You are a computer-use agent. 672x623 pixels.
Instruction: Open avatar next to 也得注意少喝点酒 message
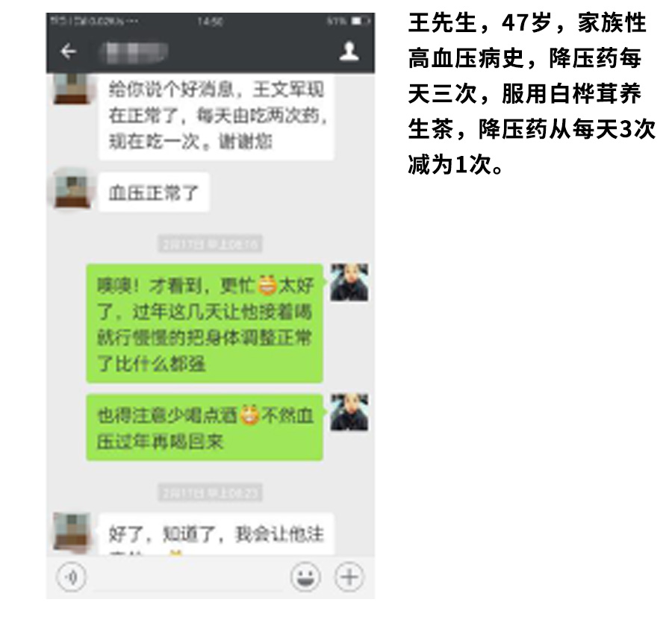click(349, 412)
